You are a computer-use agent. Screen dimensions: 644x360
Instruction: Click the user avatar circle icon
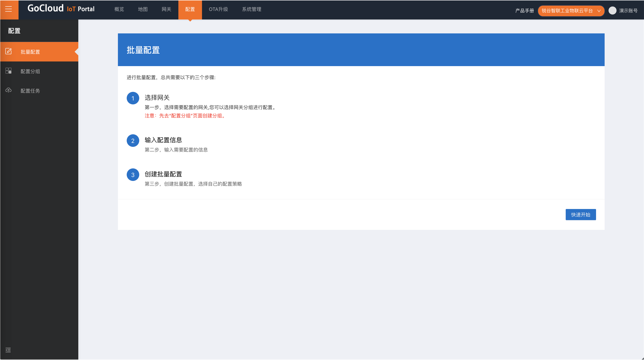(612, 10)
